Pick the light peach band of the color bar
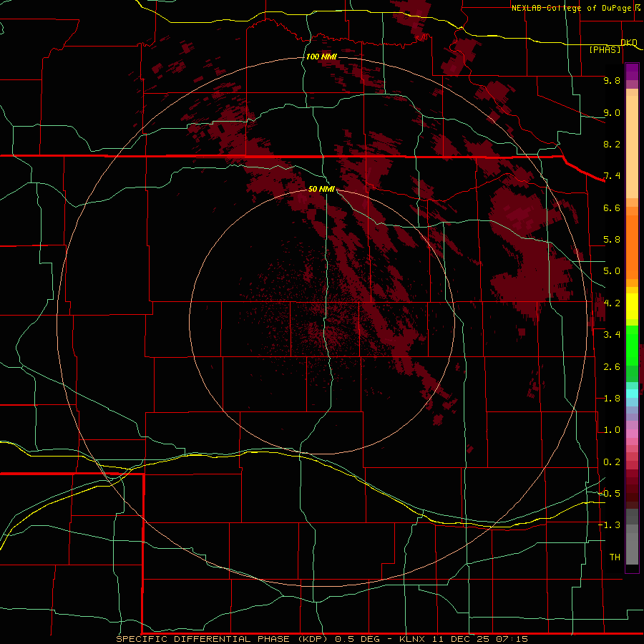The width and height of the screenshot is (644, 644). (632, 147)
